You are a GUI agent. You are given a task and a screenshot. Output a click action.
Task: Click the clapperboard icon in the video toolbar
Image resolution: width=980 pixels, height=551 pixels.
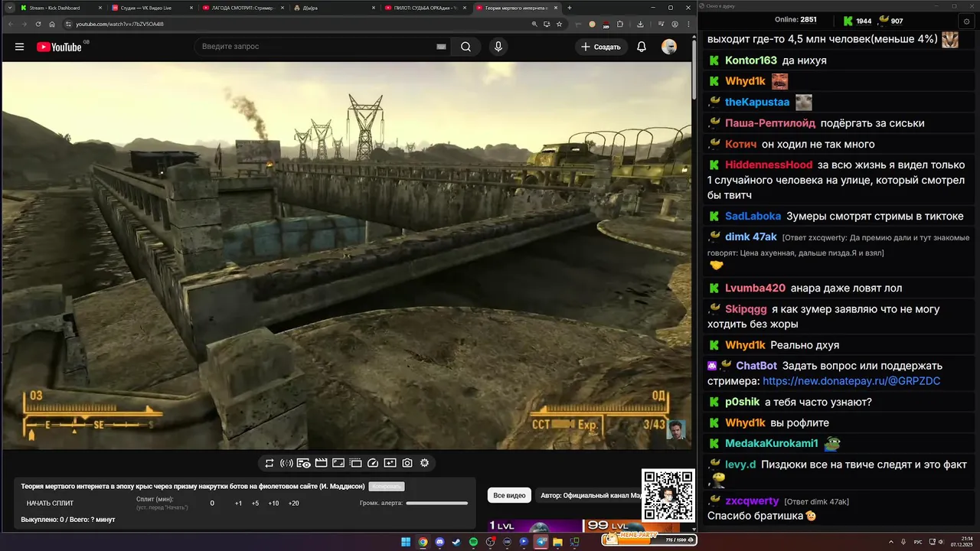(x=322, y=463)
